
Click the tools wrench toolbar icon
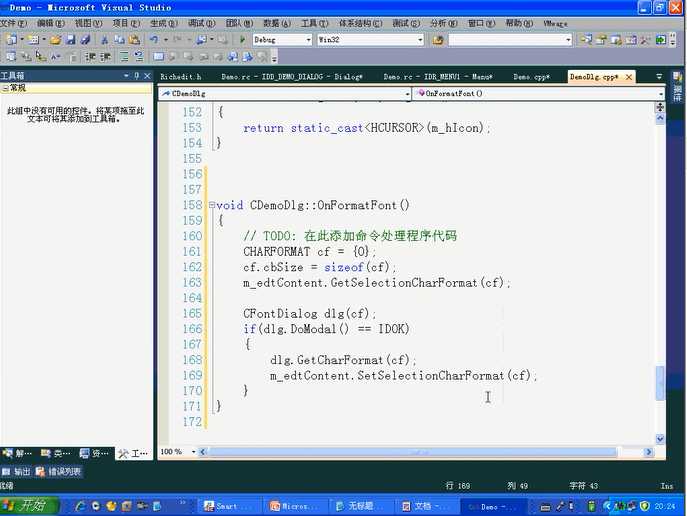click(645, 40)
